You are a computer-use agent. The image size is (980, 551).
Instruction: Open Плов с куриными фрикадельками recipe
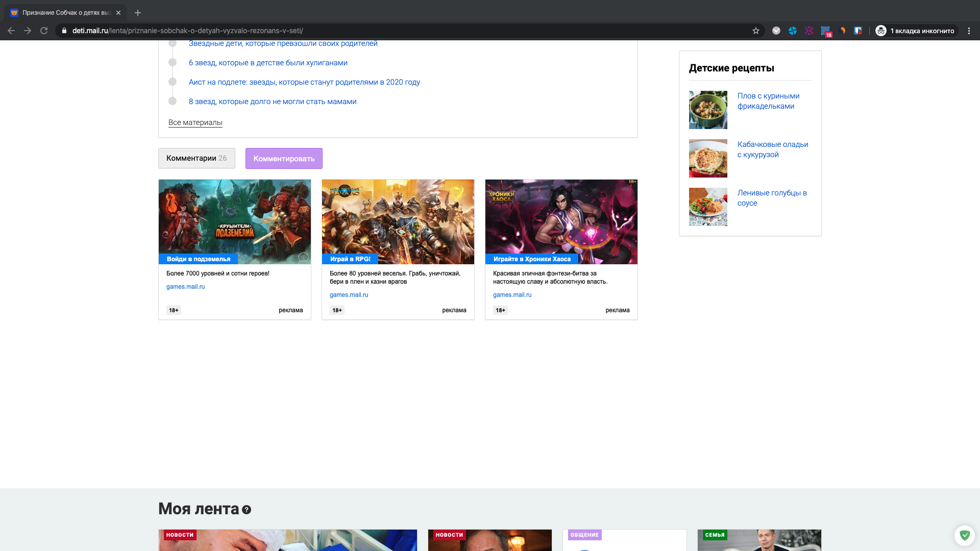pos(768,101)
